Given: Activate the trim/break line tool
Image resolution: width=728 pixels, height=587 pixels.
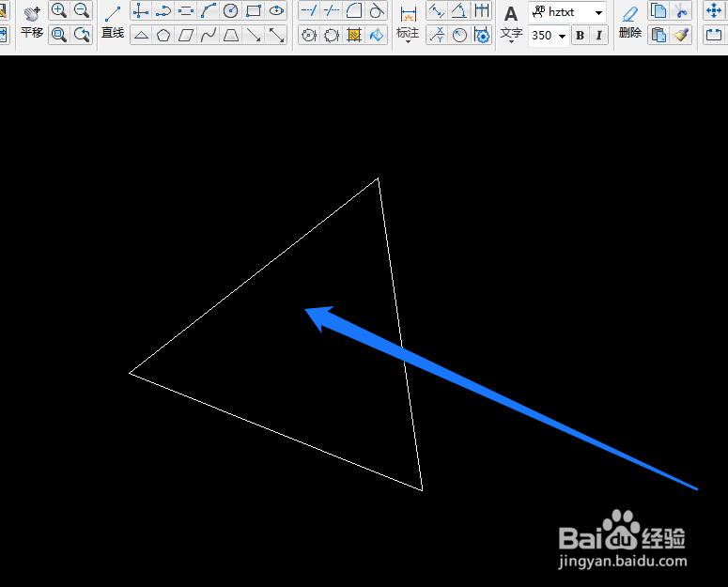Looking at the screenshot, I should pos(331,10).
